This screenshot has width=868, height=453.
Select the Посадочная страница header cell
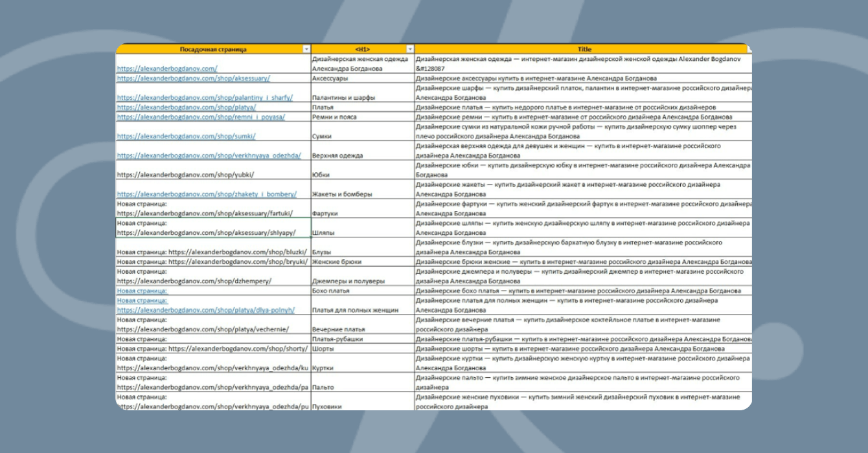[x=213, y=49]
